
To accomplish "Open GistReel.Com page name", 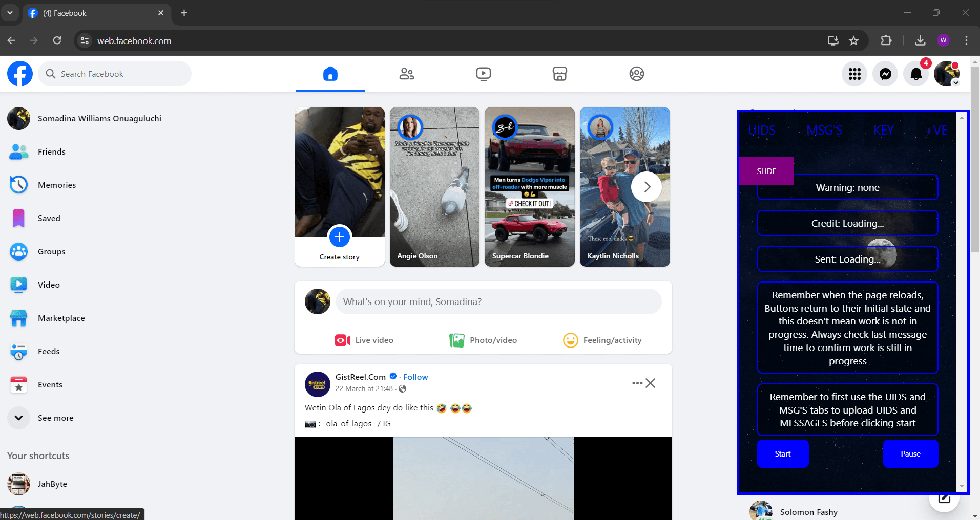I will (361, 377).
